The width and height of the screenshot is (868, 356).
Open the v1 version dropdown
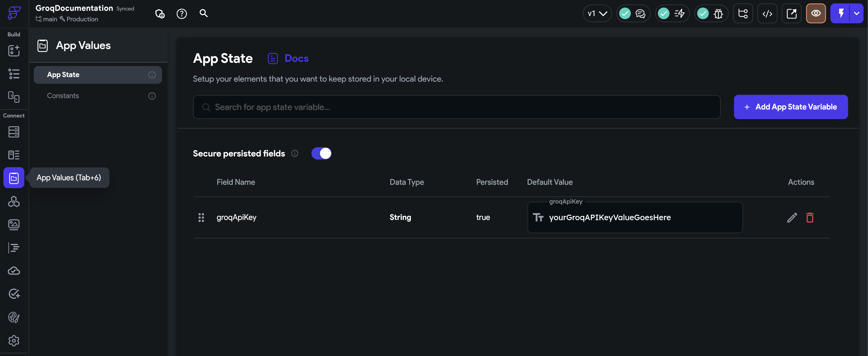click(x=597, y=14)
